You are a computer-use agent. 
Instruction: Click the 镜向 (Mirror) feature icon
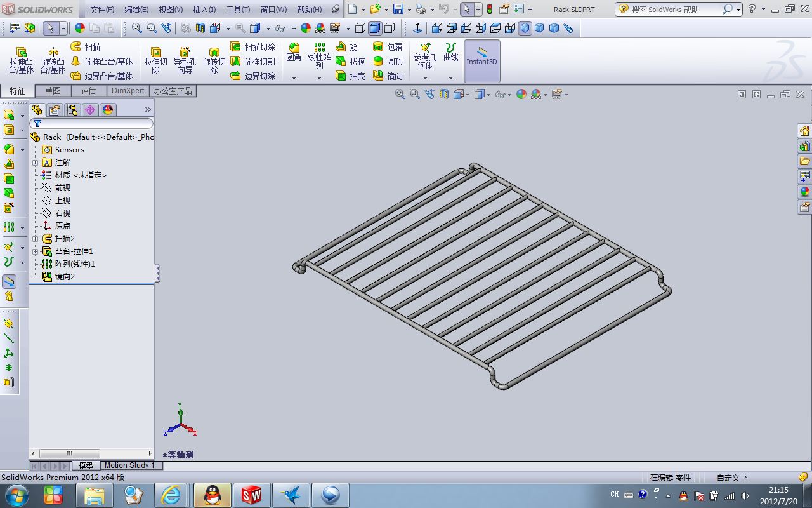(389, 76)
